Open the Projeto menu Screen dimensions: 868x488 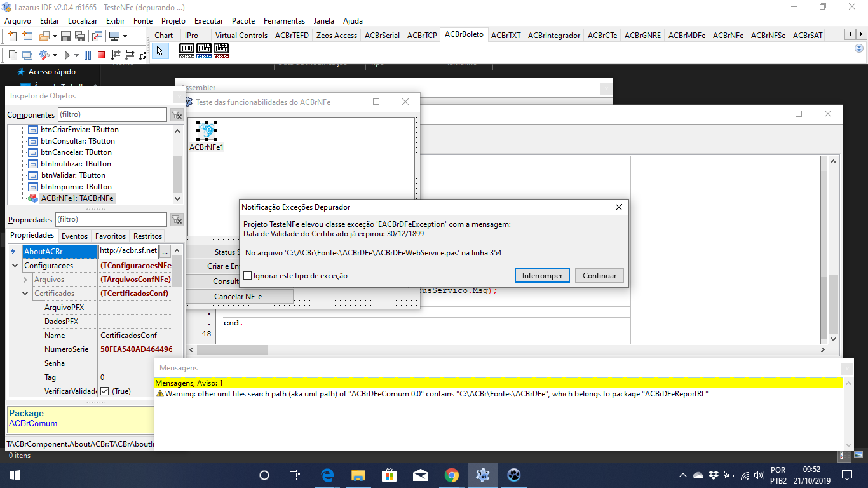pyautogui.click(x=173, y=20)
